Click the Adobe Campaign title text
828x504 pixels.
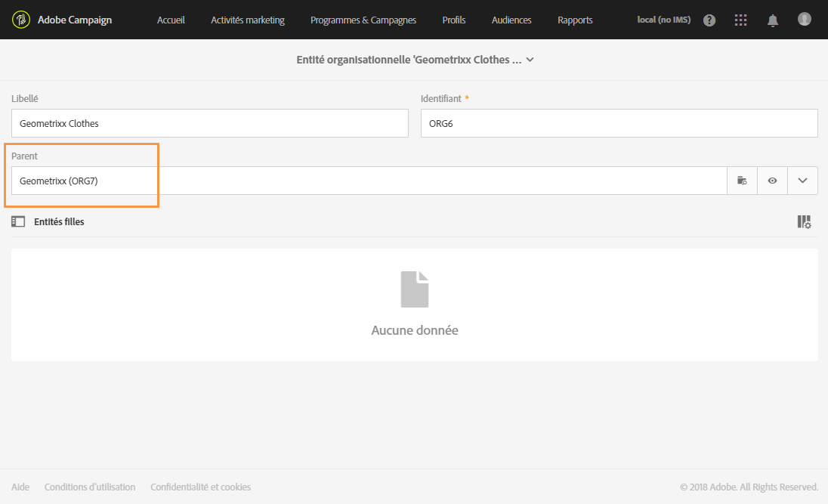(x=75, y=20)
